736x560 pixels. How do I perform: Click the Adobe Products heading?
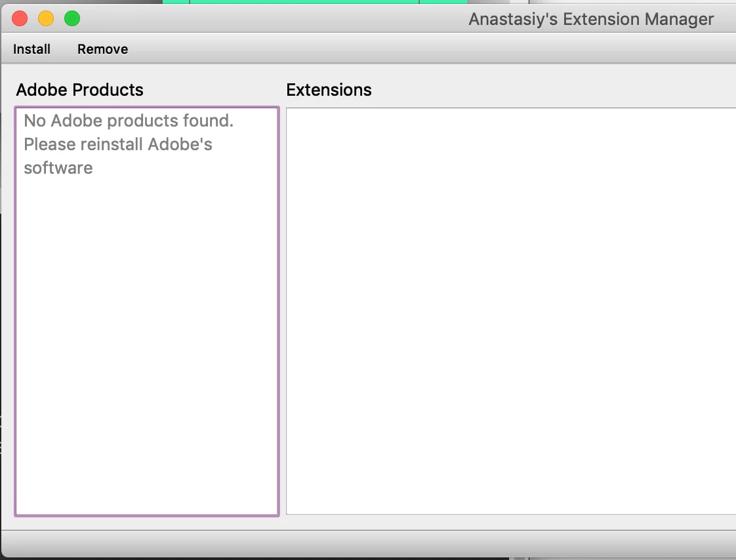coord(80,90)
